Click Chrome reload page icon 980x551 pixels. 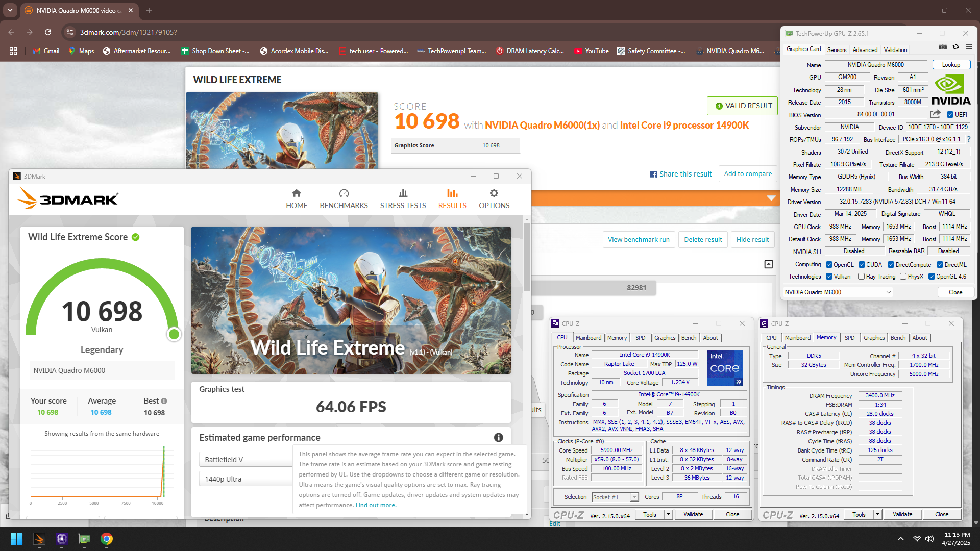[48, 32]
